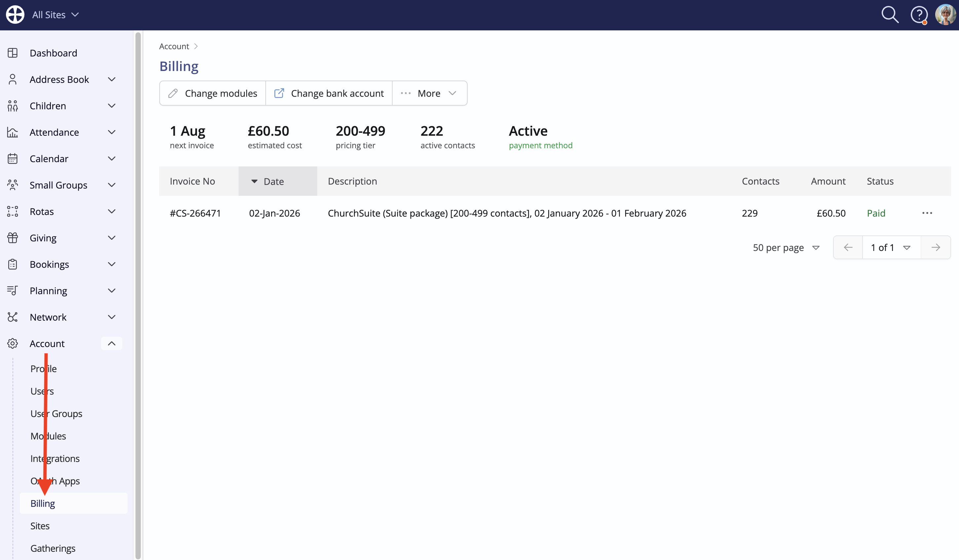The image size is (959, 560).
Task: Open the More dropdown chevron
Action: coord(452,93)
